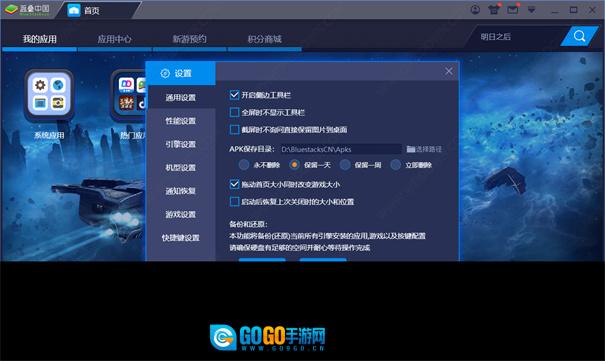Expand the title bar dropdown arrow menu
This screenshot has width=605, height=361.
coord(532,10)
